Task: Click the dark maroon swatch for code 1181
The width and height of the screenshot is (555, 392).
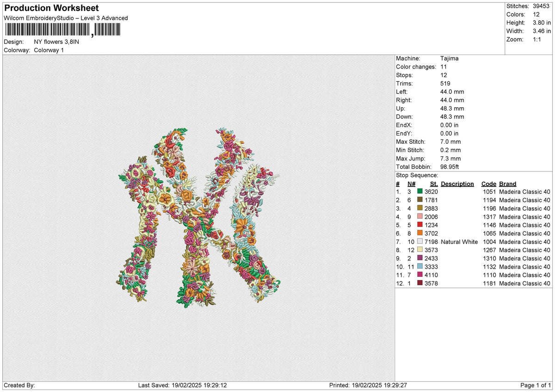Action: (x=420, y=283)
